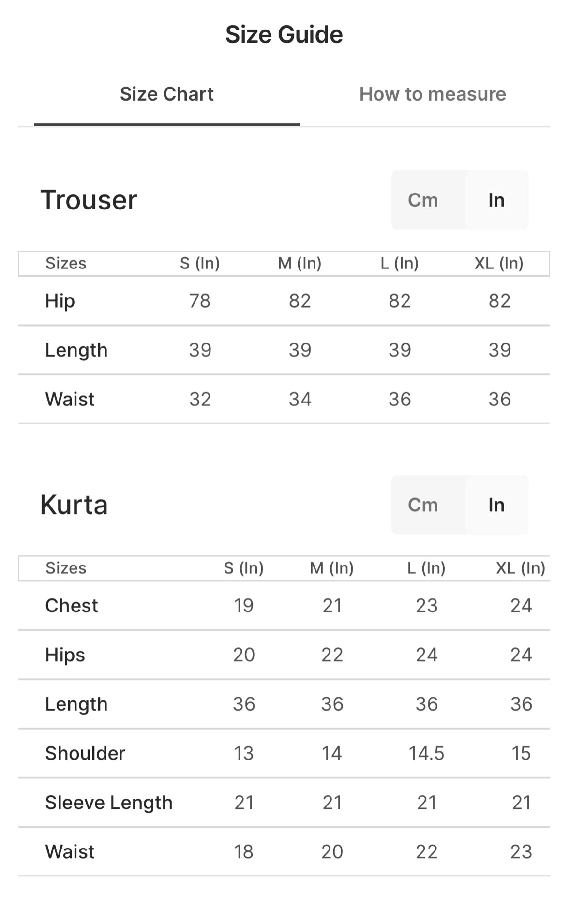Click the L (In) header in Kurta table
The image size is (570, 924).
point(426,568)
